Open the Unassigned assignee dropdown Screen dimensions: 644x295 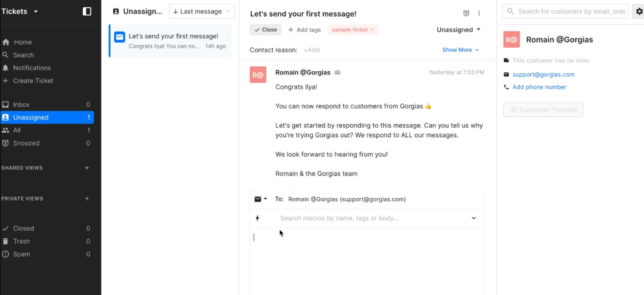click(x=459, y=30)
